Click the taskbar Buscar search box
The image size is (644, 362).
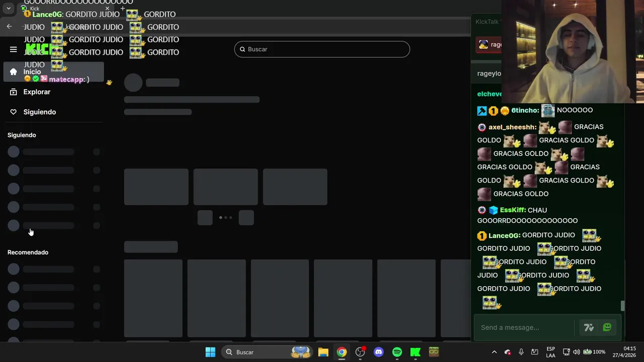(268, 352)
